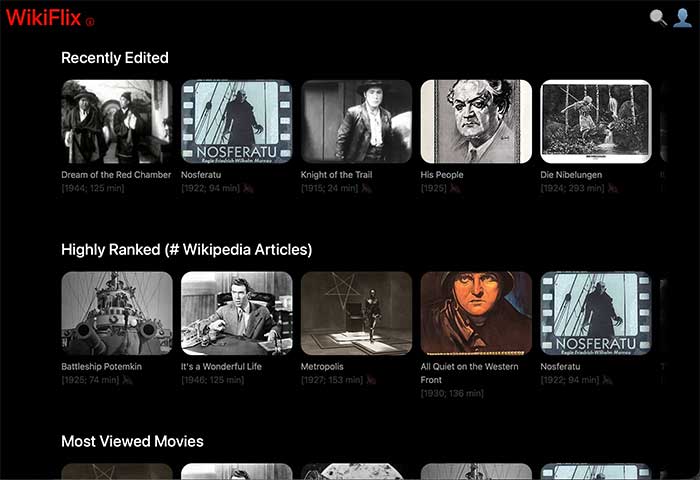Viewport: 700px width, 480px height.
Task: Click the silent-film icon beside Battleship Potemkin
Action: coord(127,380)
